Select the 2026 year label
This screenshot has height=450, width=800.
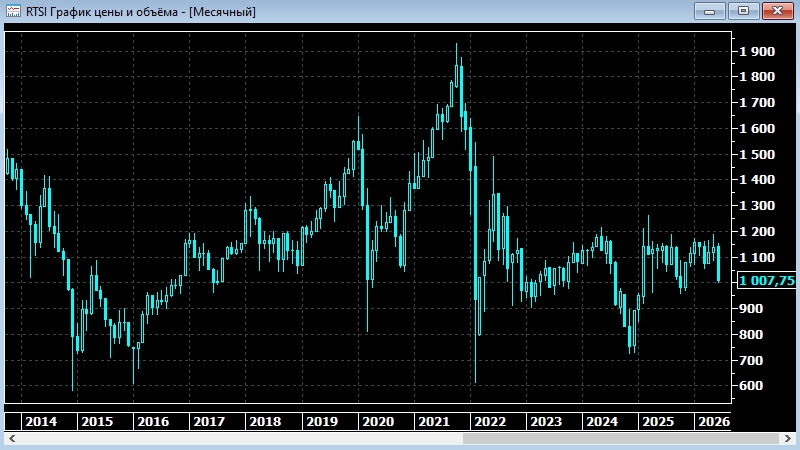[714, 421]
